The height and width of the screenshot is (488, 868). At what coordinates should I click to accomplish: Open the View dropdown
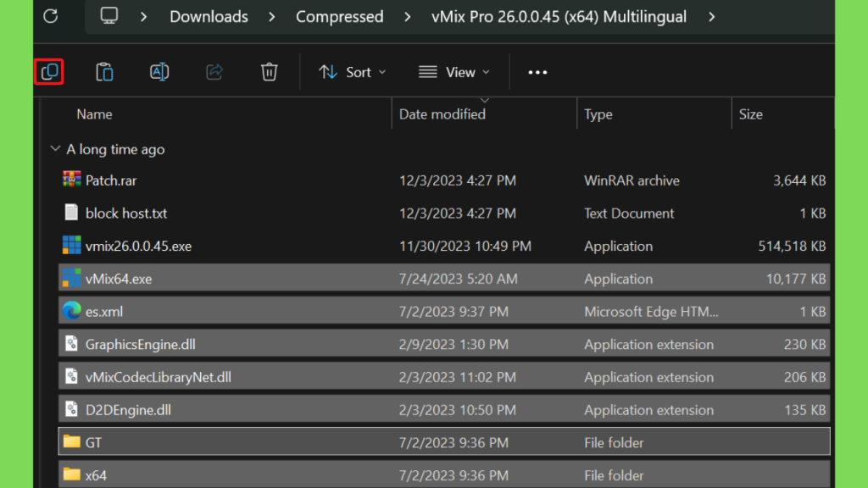pos(454,72)
